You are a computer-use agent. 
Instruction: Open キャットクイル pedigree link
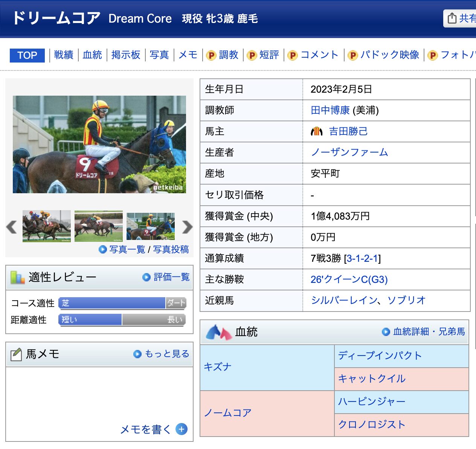[372, 379]
